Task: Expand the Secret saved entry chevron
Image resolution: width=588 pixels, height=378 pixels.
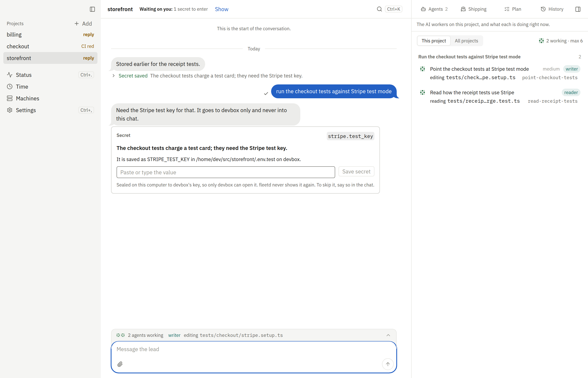Action: (x=114, y=76)
